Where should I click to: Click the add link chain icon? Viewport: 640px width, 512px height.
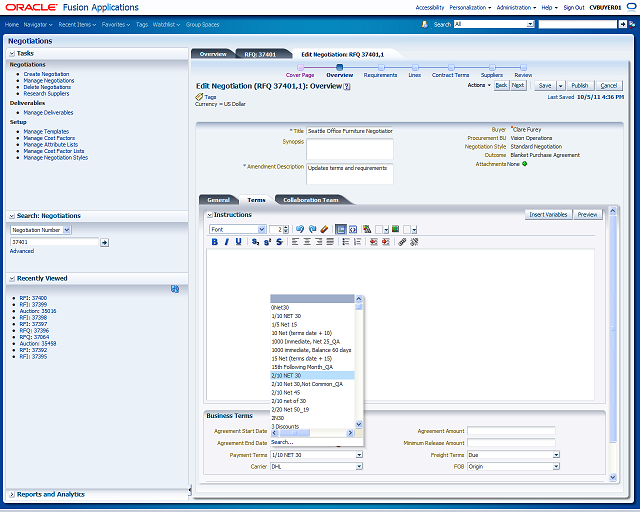tap(402, 242)
